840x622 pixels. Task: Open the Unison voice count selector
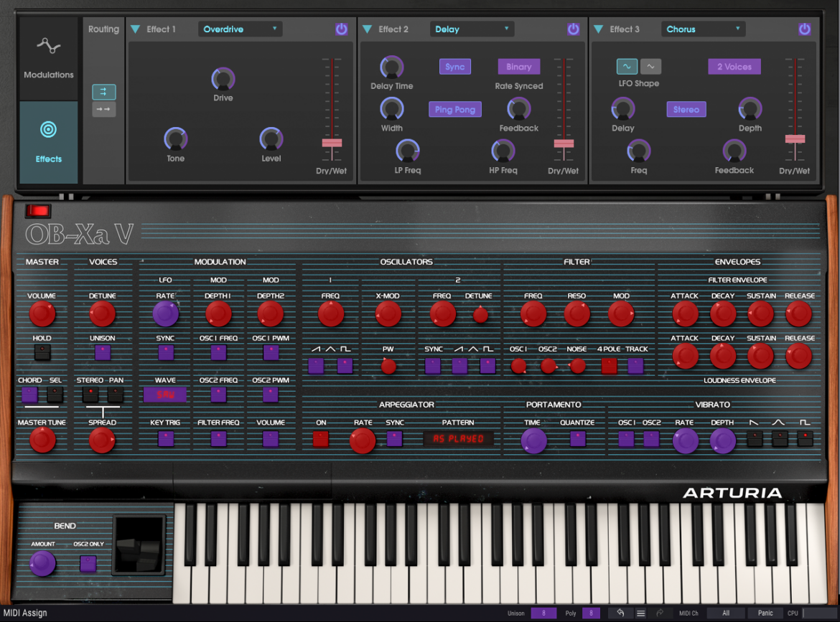(543, 613)
